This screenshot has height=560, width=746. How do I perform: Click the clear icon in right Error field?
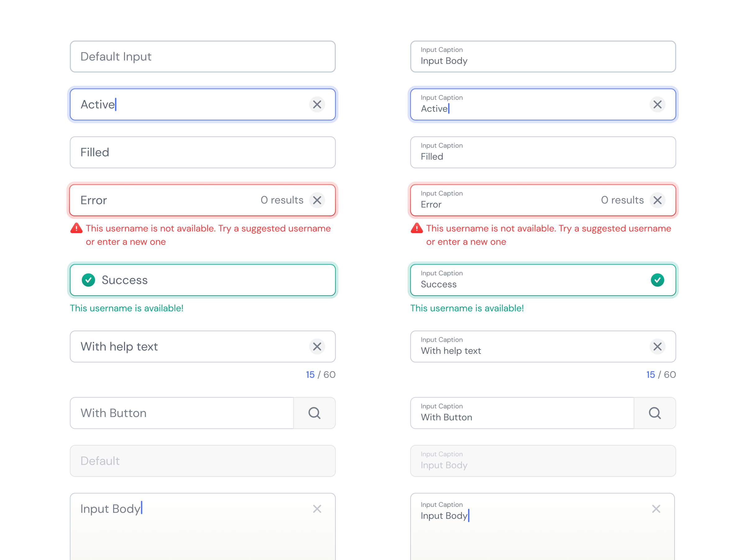click(658, 200)
